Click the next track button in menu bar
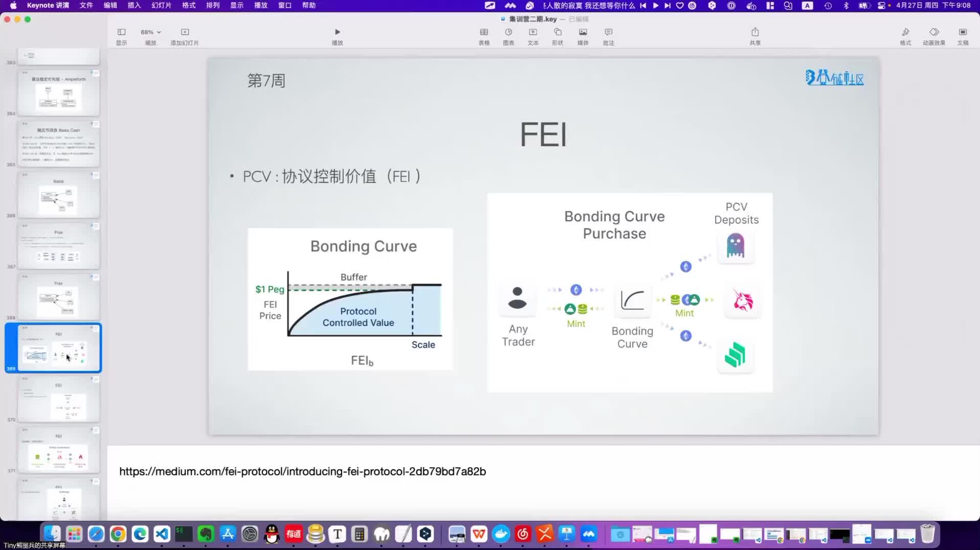 667,5
